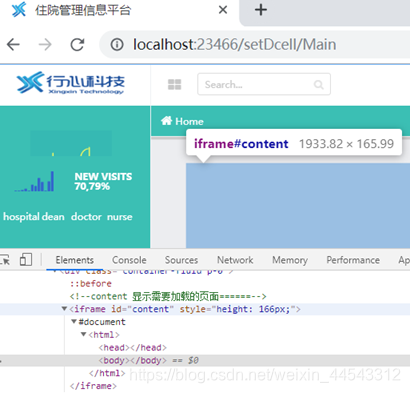The width and height of the screenshot is (410, 393).
Task: Open a new browser tab
Action: (x=261, y=10)
